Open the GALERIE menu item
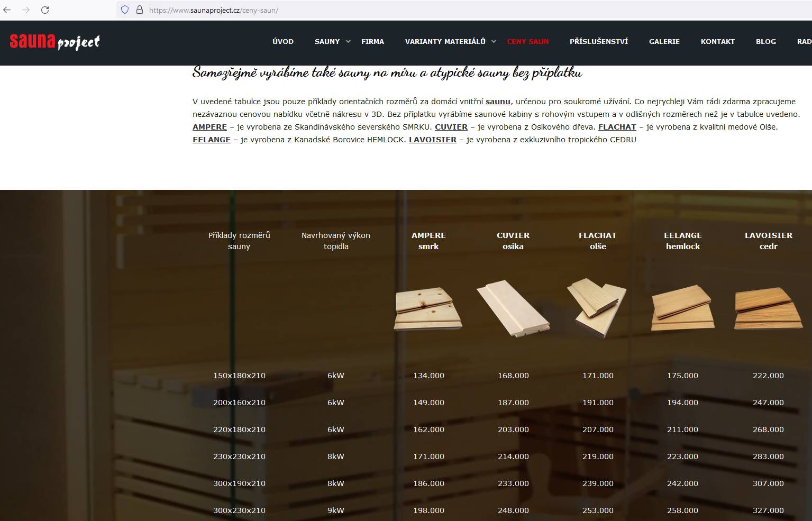Viewport: 812px width, 521px height. pyautogui.click(x=664, y=41)
